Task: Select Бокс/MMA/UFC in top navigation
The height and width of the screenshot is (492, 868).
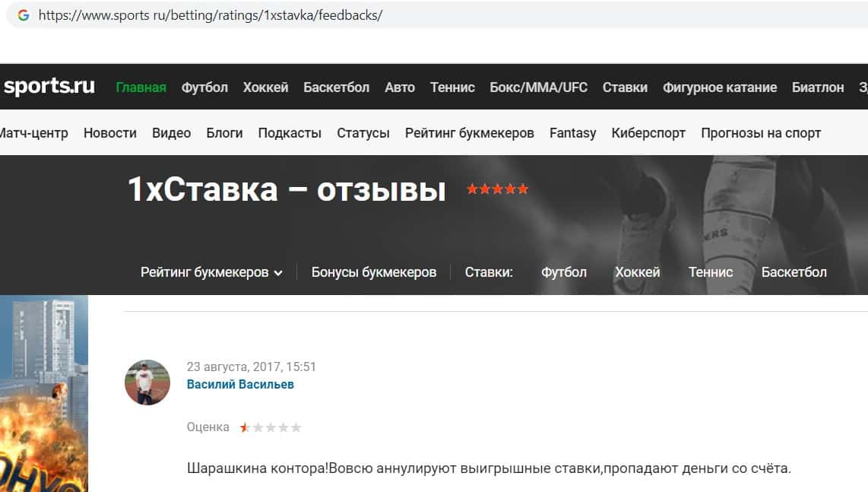Action: click(x=538, y=87)
